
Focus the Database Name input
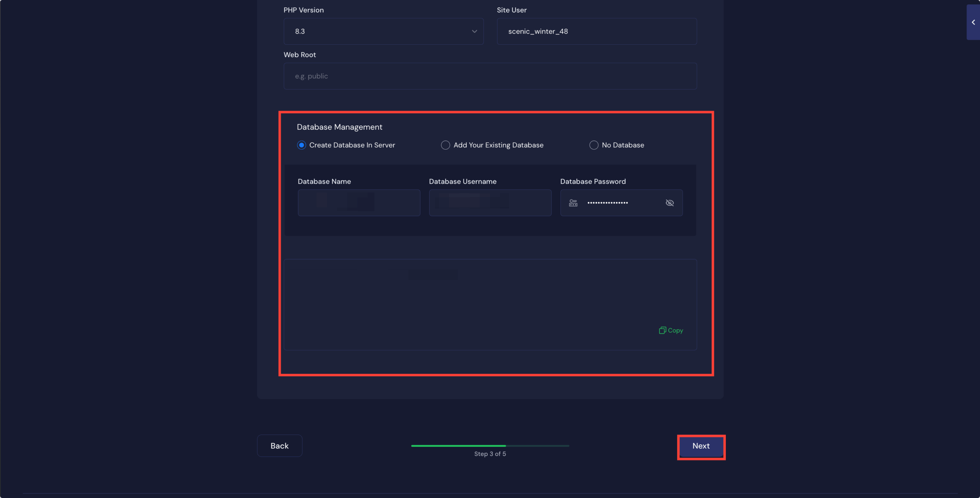(359, 203)
